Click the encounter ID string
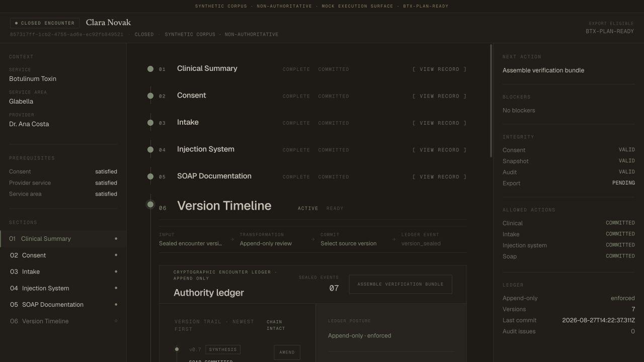The width and height of the screenshot is (644, 362). coord(66,34)
